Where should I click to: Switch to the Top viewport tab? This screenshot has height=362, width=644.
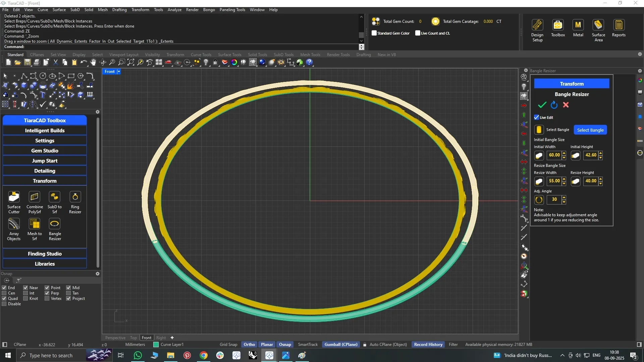(x=133, y=337)
